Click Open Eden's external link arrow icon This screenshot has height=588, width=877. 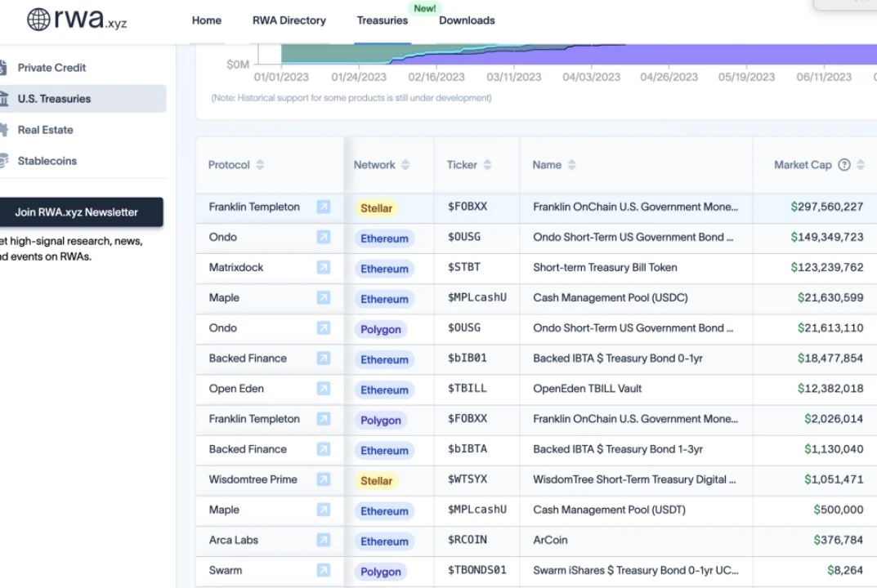pos(324,389)
